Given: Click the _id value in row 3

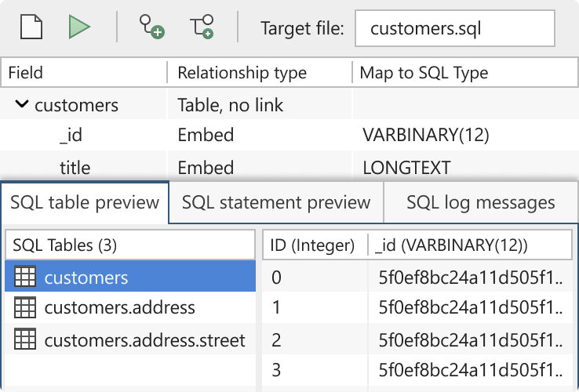Looking at the screenshot, I should coord(471,370).
